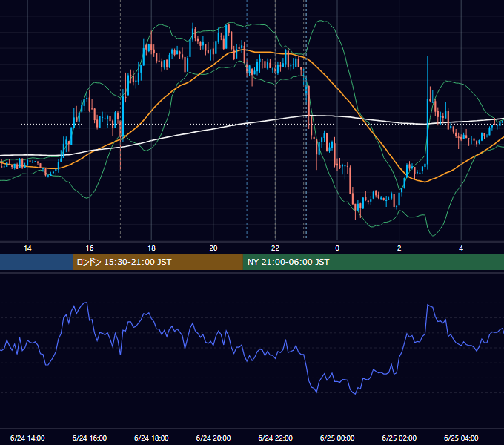504x445 pixels.
Task: Click the 6/24 16:00 time label
Action: pos(90,438)
